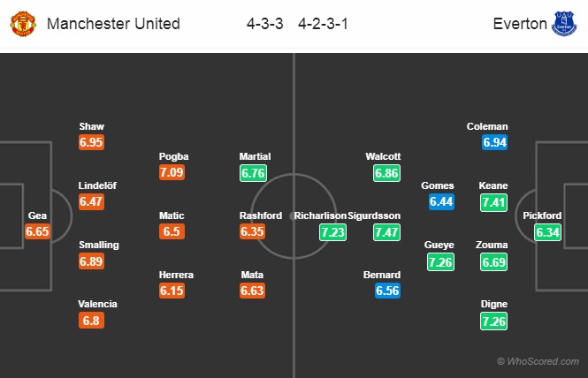The height and width of the screenshot is (378, 588).
Task: Click Bernard's blue 6.56 rating badge
Action: pyautogui.click(x=388, y=291)
